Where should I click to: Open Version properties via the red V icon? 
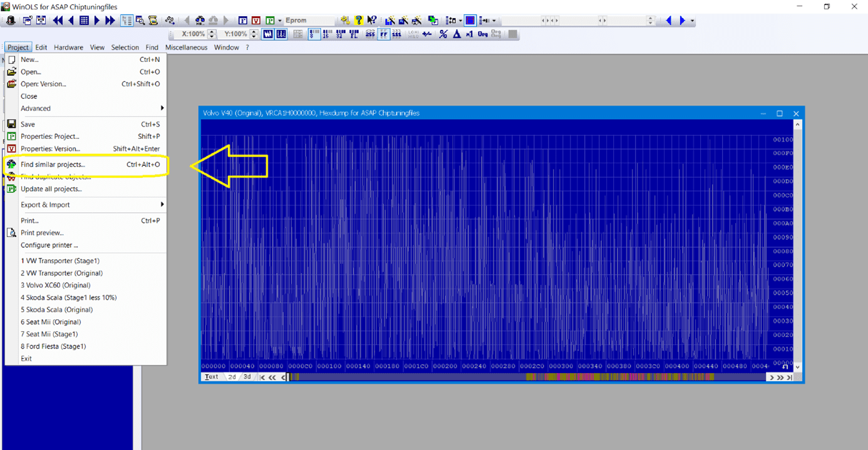click(x=256, y=20)
